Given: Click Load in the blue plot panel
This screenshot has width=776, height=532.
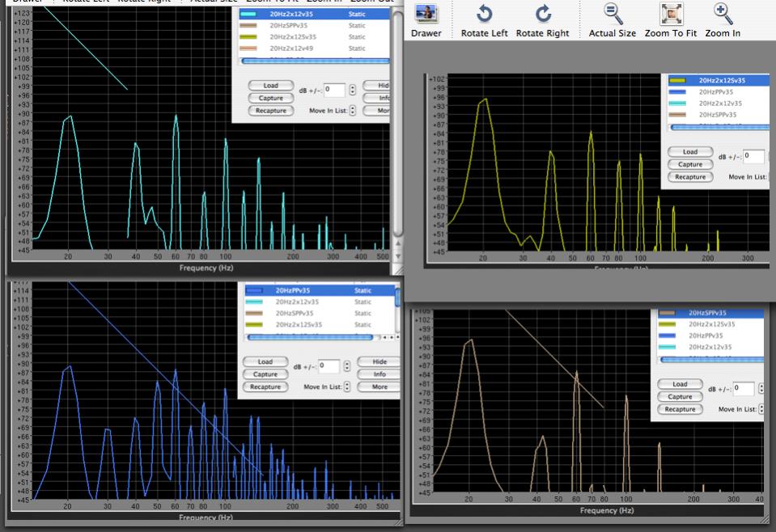Looking at the screenshot, I should [265, 362].
